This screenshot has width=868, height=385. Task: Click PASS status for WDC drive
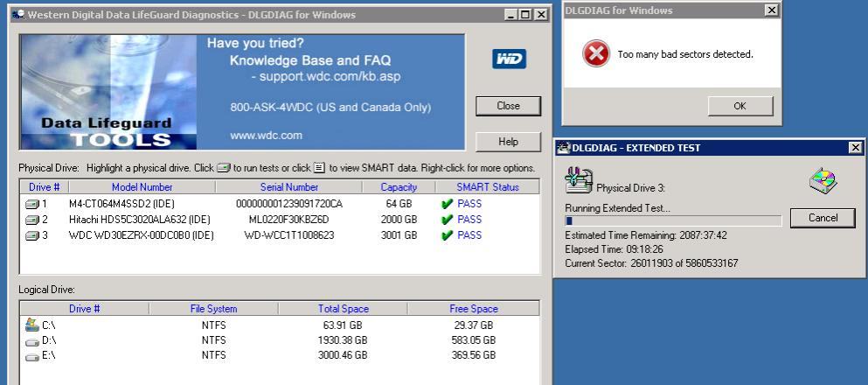tap(469, 235)
